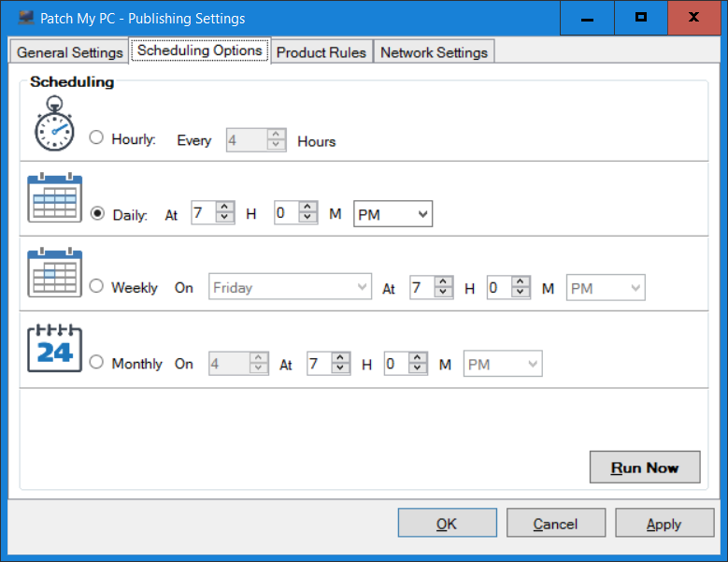Click the Apply button
This screenshot has width=728, height=562.
(x=664, y=523)
